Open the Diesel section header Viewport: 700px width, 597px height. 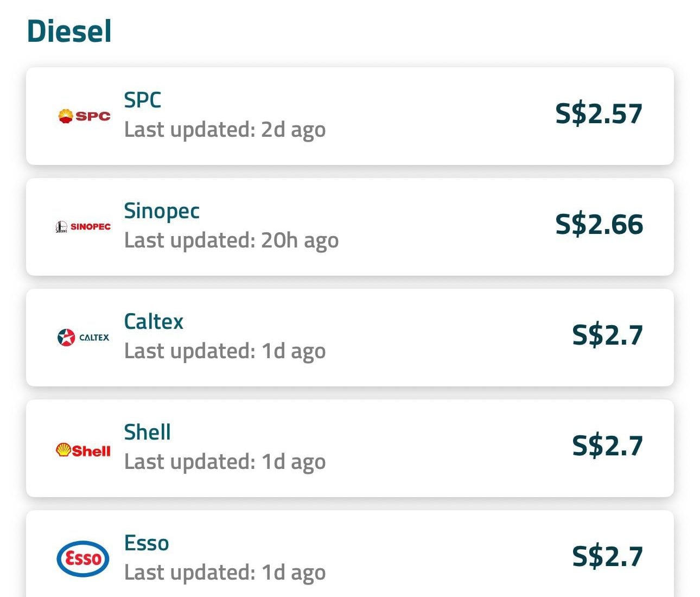pos(68,31)
